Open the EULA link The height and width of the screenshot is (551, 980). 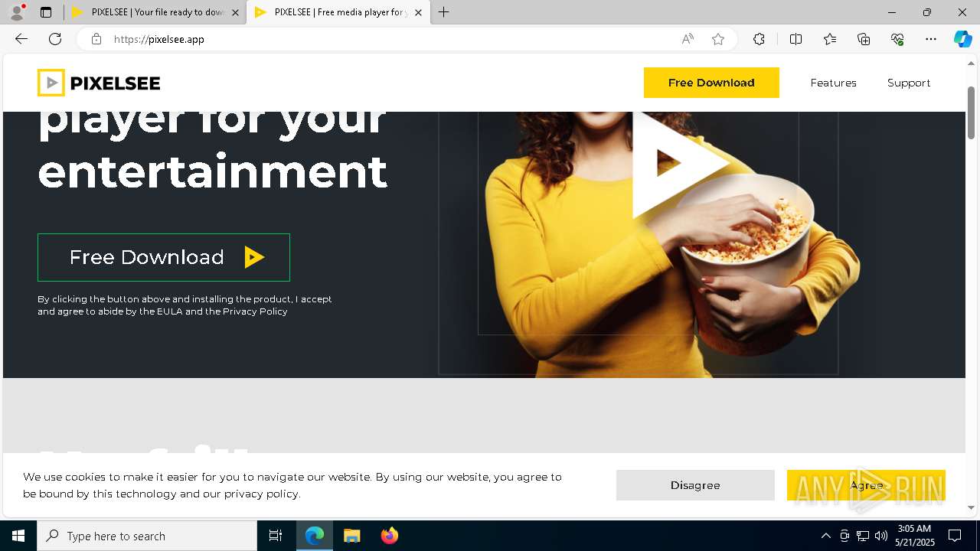(x=169, y=311)
